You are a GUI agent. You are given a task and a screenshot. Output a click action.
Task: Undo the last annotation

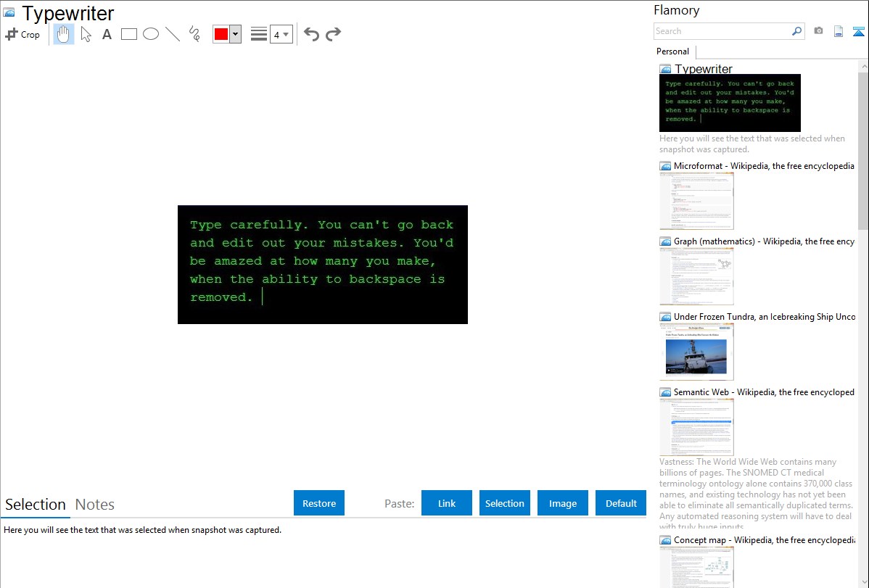311,34
